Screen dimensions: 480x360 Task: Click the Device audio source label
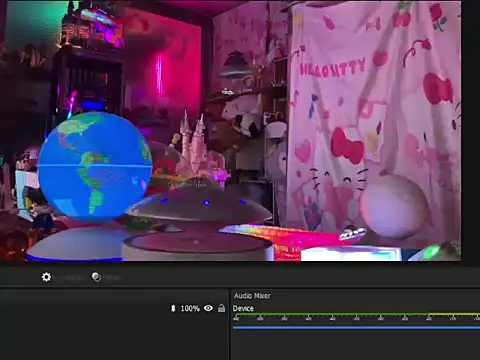243,308
